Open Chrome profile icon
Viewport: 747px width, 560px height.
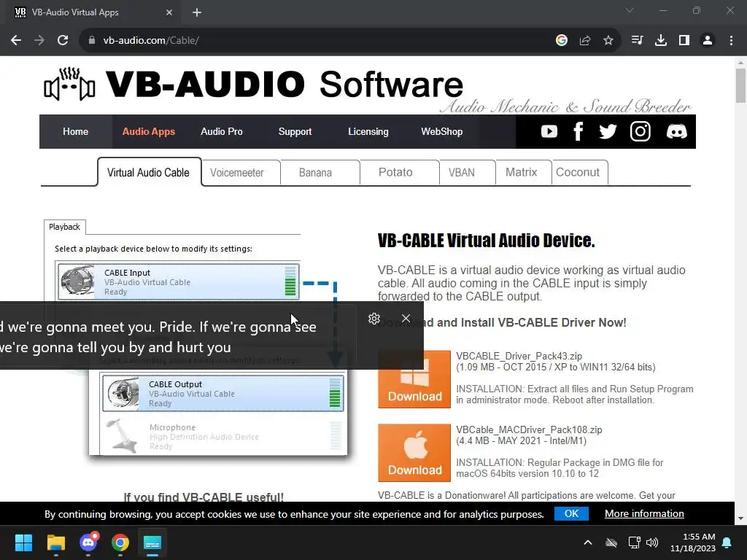click(x=708, y=41)
